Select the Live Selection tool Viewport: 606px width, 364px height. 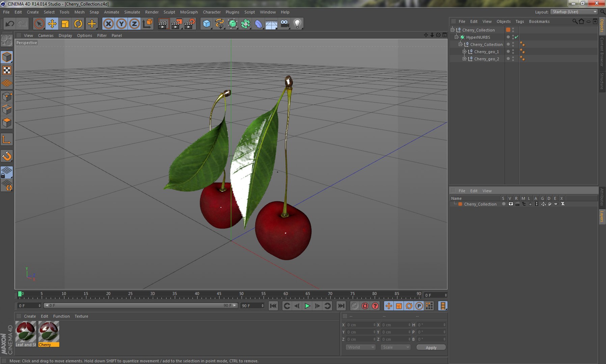(x=39, y=24)
